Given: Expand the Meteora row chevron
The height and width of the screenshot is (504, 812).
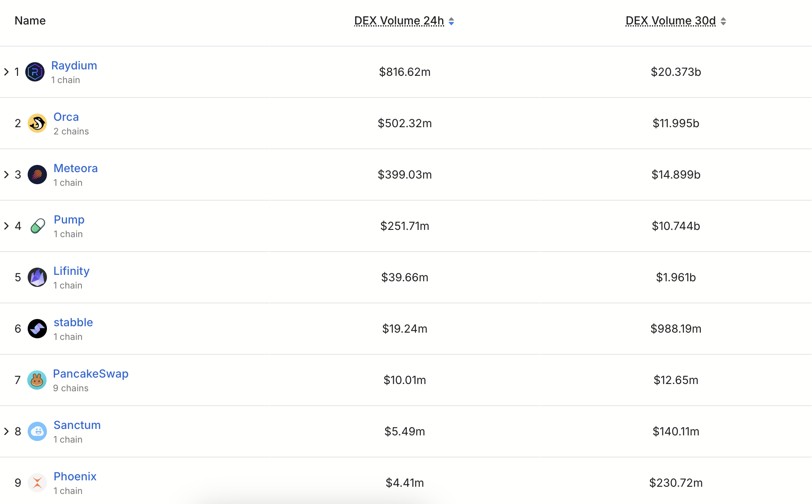Looking at the screenshot, I should click(6, 175).
